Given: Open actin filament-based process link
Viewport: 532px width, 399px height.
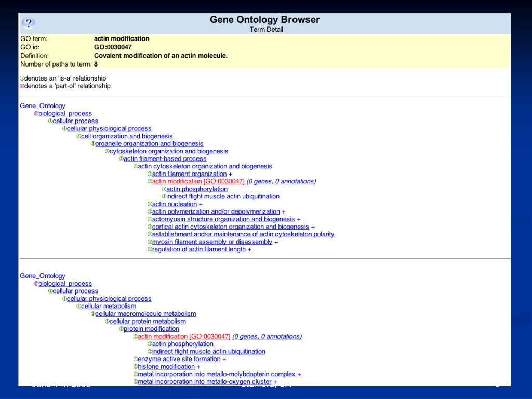Looking at the screenshot, I should pos(165,159).
